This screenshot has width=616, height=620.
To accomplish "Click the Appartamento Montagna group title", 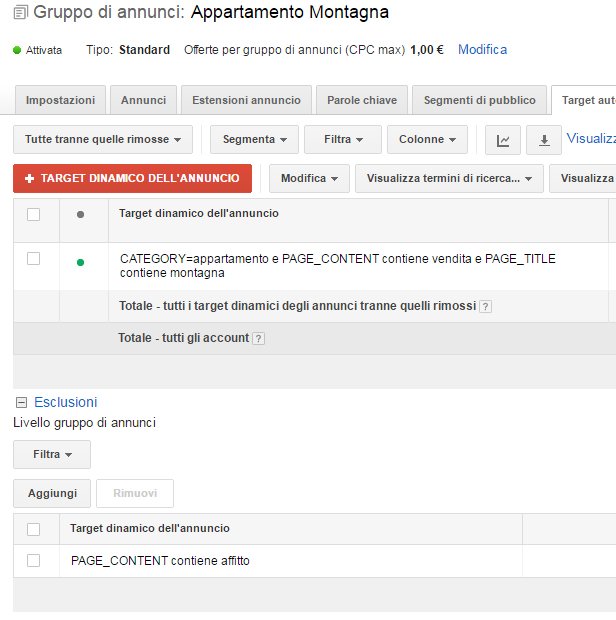I will [290, 12].
